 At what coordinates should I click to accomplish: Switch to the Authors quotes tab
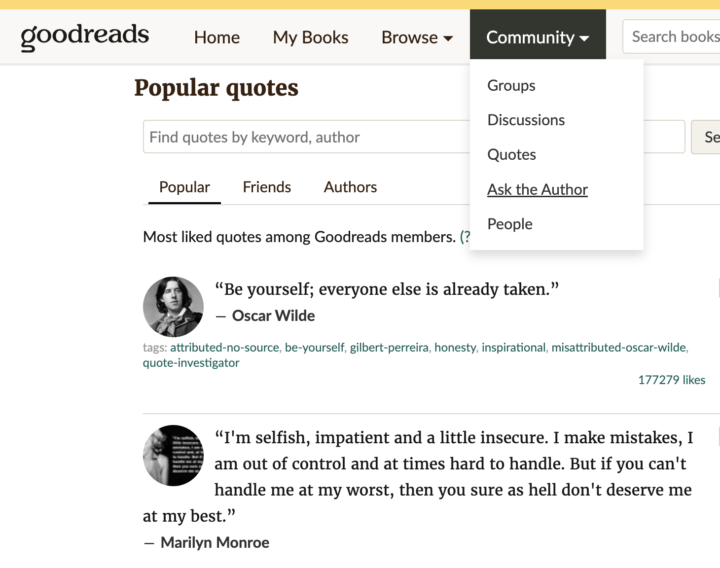pos(350,187)
